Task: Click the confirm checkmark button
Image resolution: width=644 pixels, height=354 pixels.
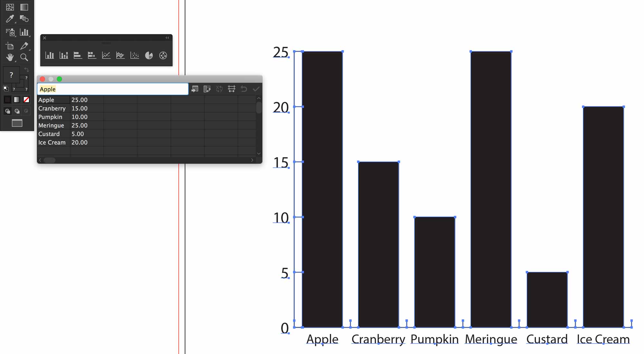Action: 256,89
